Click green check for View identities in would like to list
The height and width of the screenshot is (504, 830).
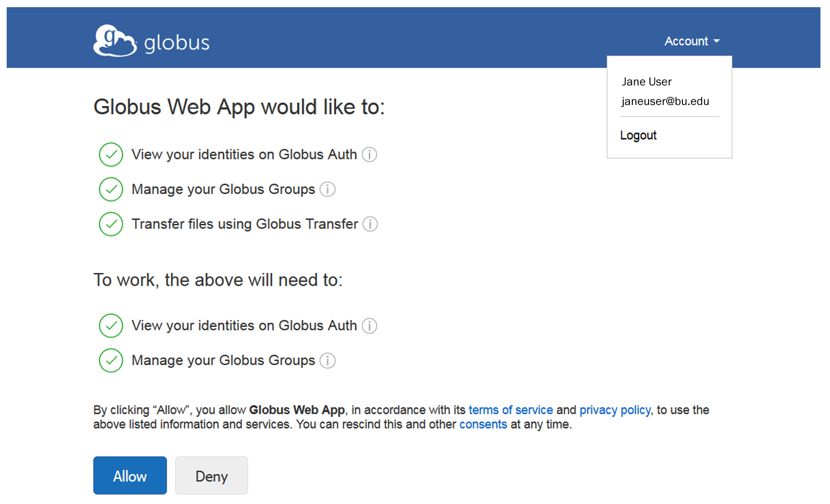(111, 155)
